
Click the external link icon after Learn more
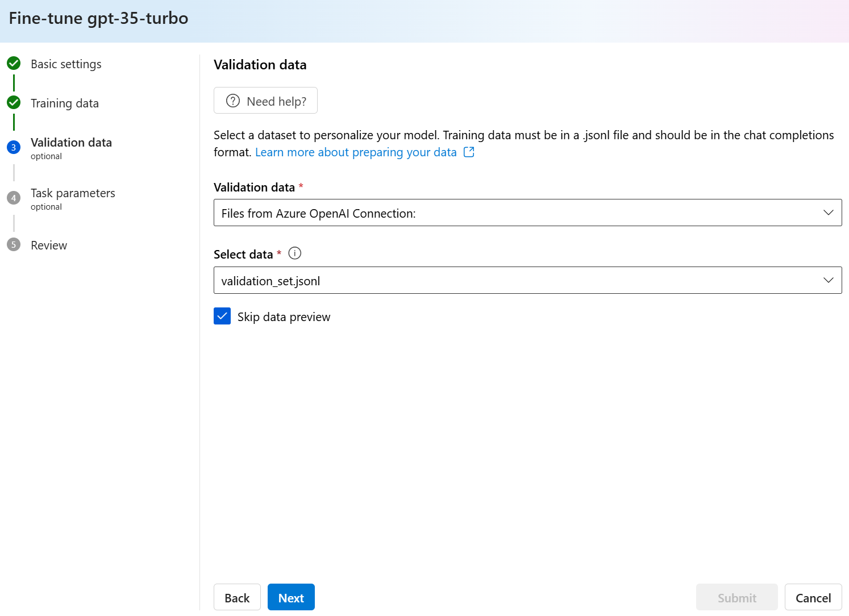point(469,152)
